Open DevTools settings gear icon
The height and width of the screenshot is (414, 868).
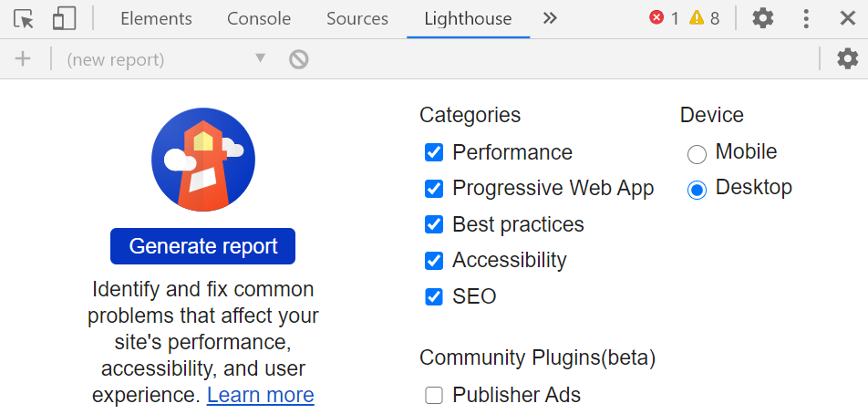[x=762, y=18]
